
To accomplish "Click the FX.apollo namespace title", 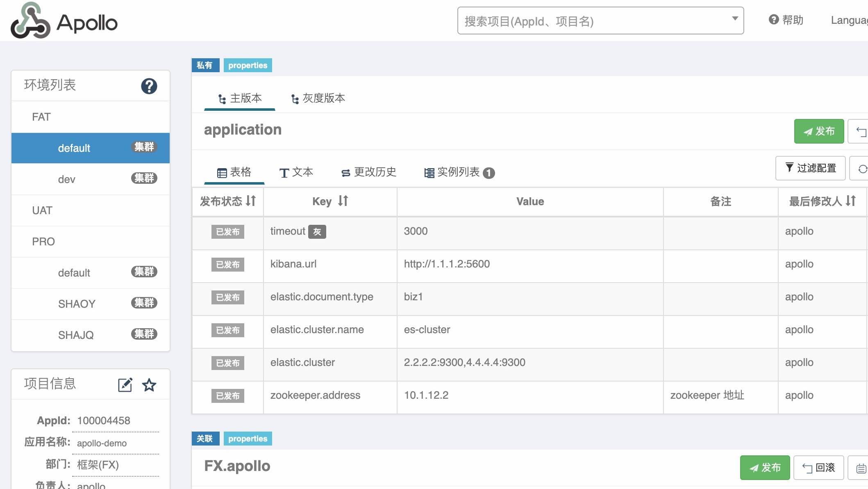I will 237,466.
